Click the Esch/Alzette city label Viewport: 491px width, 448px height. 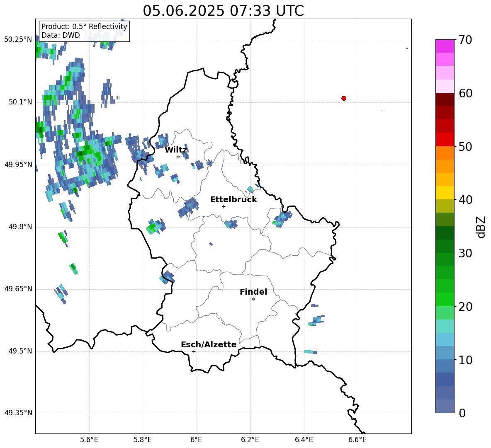coord(209,344)
